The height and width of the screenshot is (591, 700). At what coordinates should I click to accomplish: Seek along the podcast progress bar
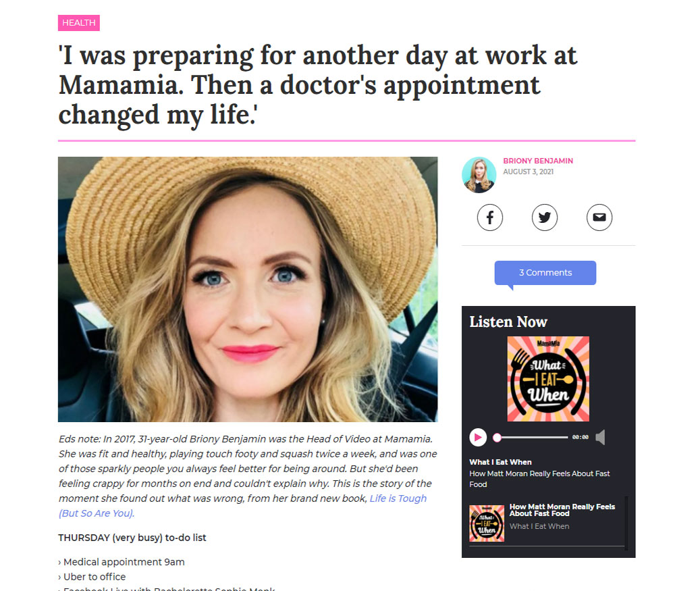click(x=531, y=437)
